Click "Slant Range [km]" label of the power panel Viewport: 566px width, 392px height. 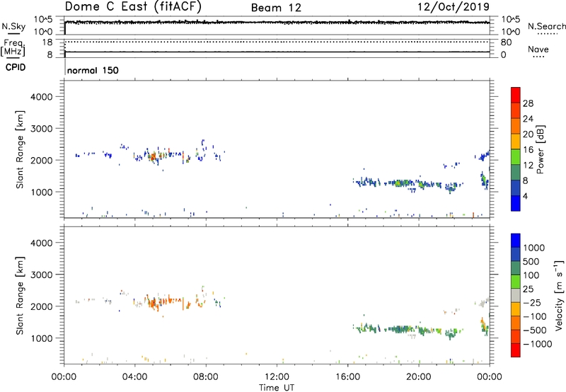(20, 149)
